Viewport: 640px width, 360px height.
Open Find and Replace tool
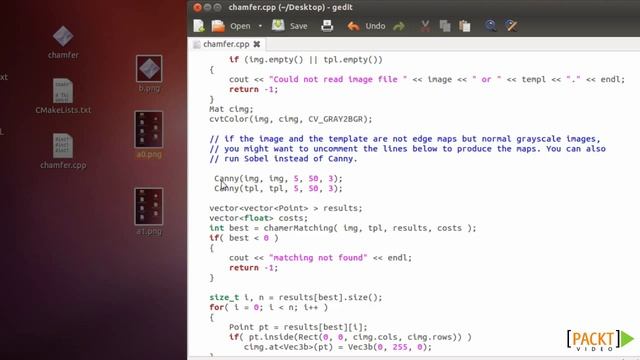coord(511,26)
